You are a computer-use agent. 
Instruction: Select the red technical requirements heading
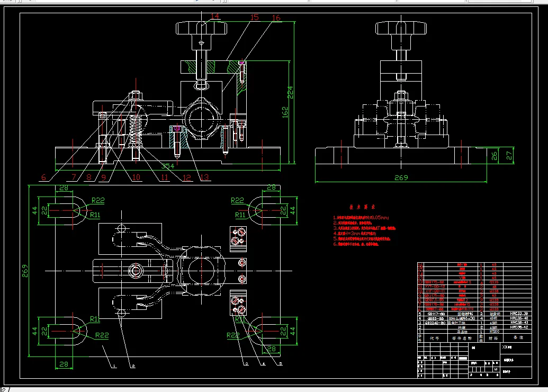pos(362,207)
